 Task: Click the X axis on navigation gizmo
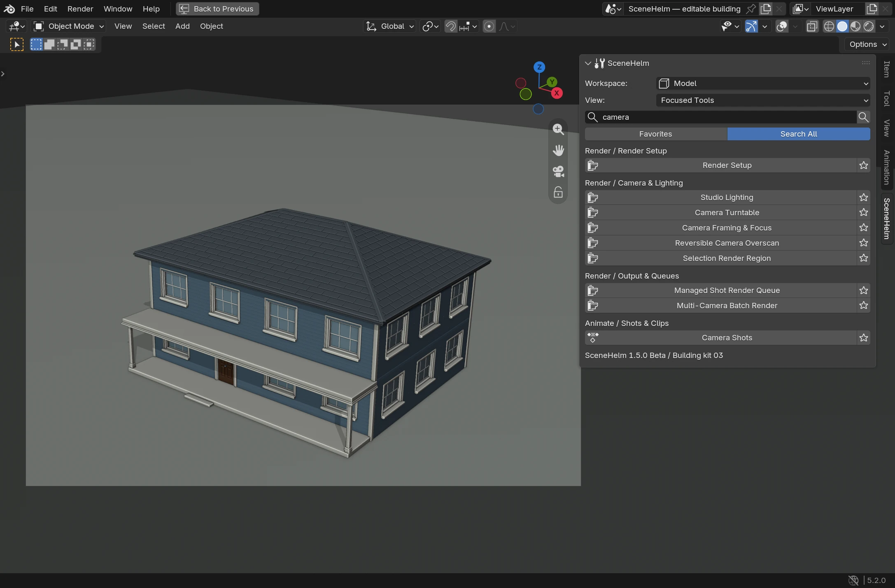point(557,93)
